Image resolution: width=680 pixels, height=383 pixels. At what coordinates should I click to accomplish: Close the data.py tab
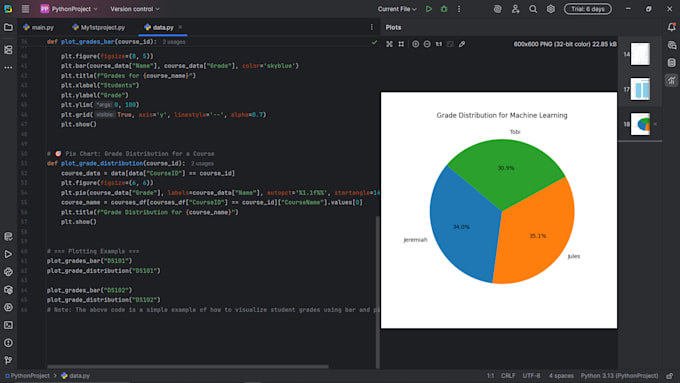click(x=180, y=27)
